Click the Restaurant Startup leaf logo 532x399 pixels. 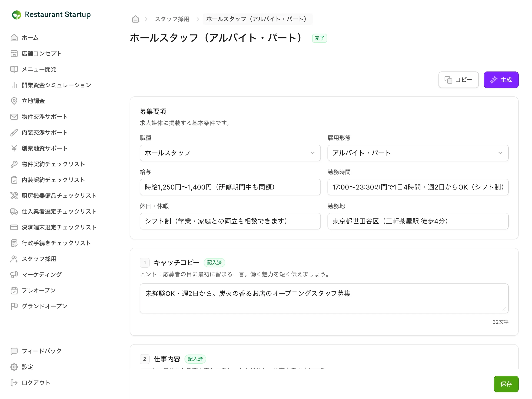click(x=16, y=15)
